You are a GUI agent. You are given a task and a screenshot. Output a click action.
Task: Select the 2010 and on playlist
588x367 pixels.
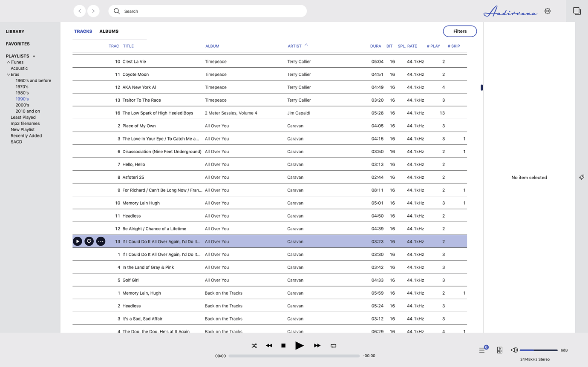click(x=28, y=111)
